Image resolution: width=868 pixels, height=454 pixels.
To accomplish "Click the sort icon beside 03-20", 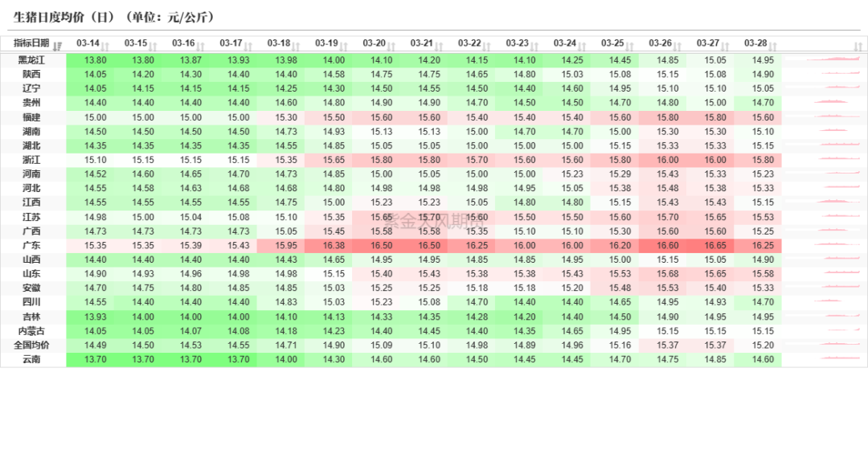I will pos(391,47).
